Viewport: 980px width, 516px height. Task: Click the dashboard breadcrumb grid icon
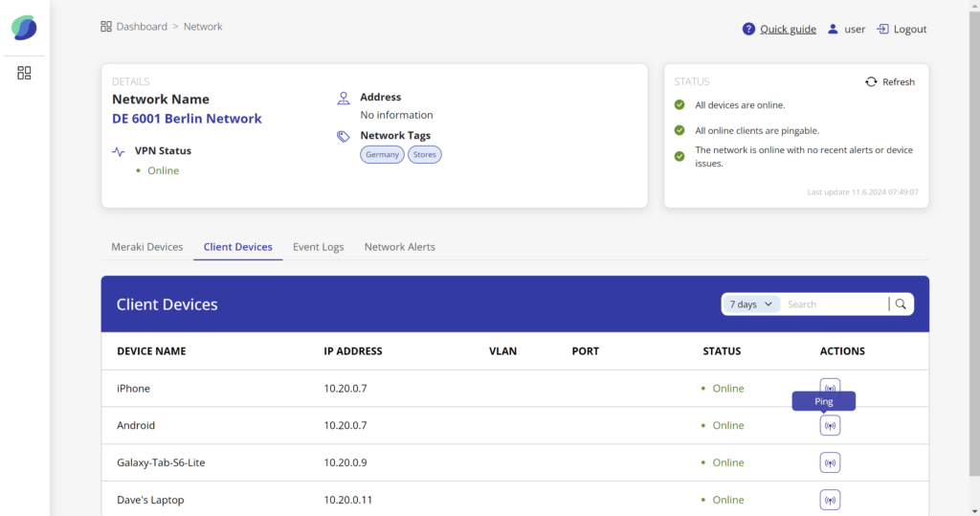(106, 26)
